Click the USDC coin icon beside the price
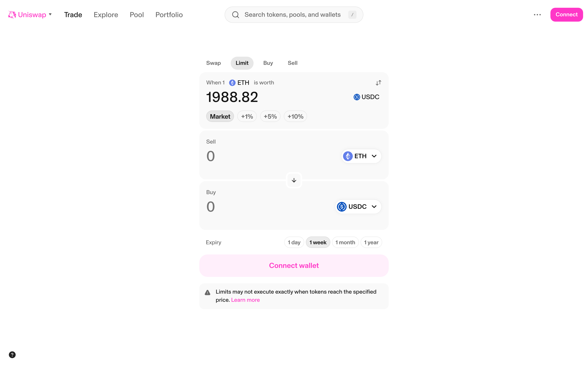This screenshot has height=367, width=588. [x=356, y=97]
